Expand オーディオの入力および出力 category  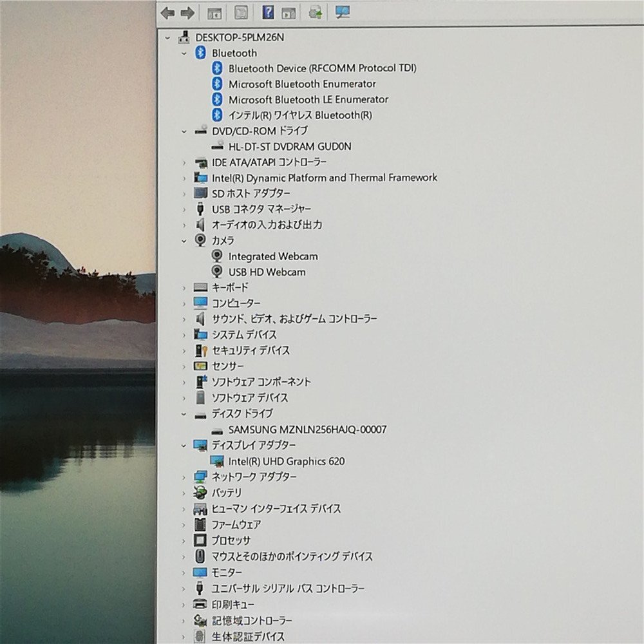(184, 225)
